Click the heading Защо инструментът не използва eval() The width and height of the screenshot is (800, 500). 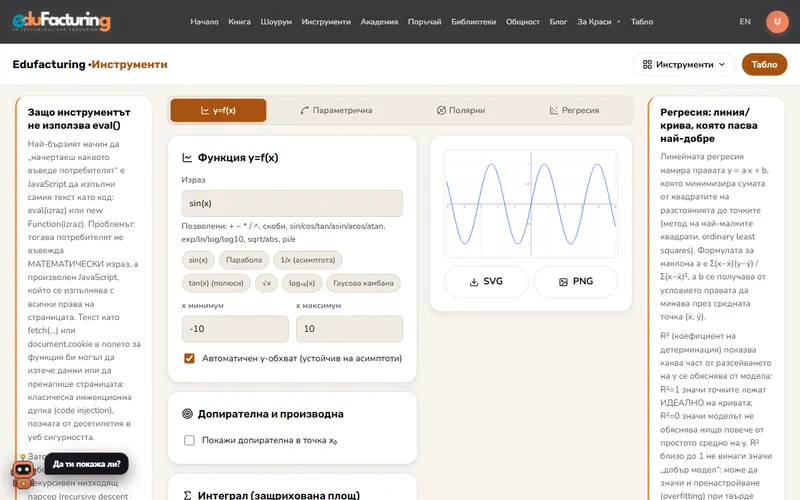click(79, 119)
